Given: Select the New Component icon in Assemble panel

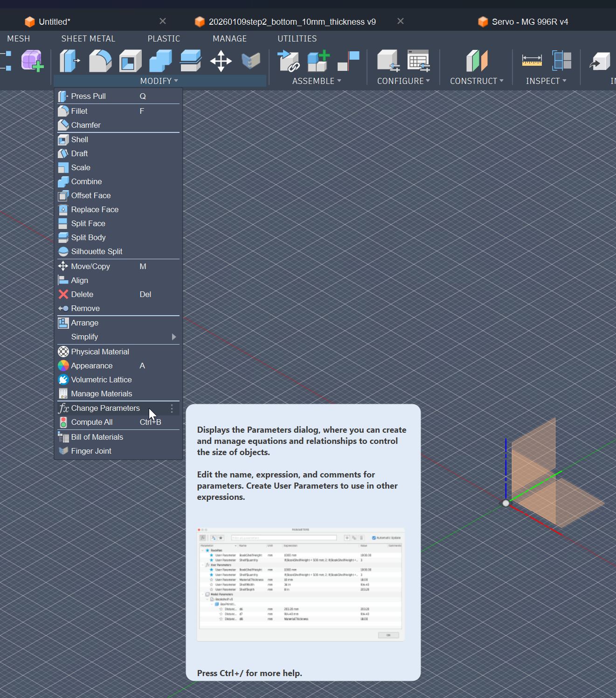Looking at the screenshot, I should pyautogui.click(x=318, y=61).
